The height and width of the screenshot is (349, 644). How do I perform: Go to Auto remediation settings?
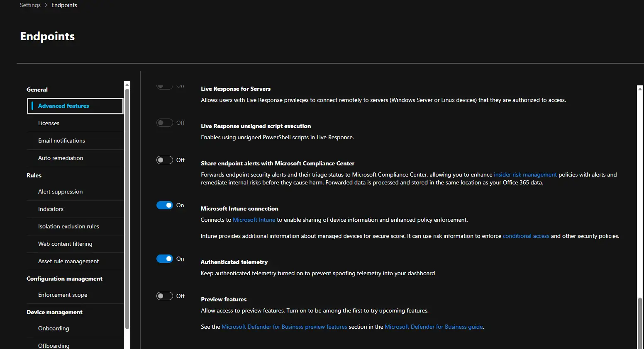point(61,158)
